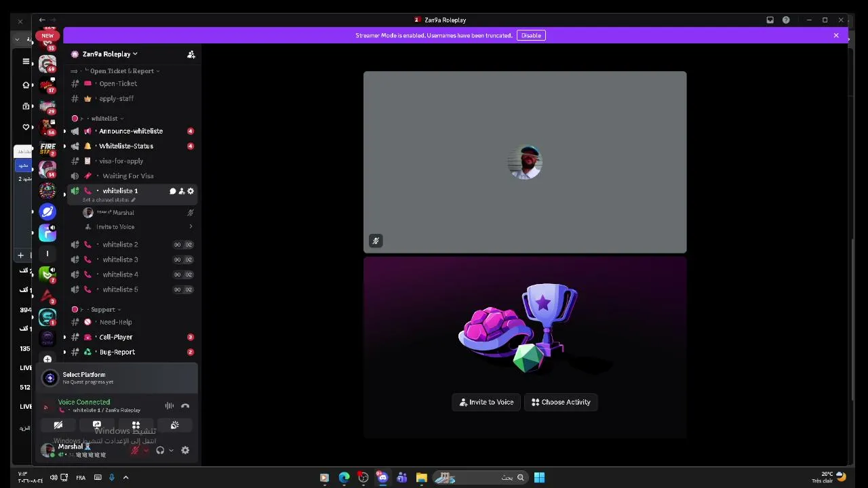This screenshot has height=488, width=868.
Task: Select the Marshal video tile in the call
Action: [x=525, y=162]
